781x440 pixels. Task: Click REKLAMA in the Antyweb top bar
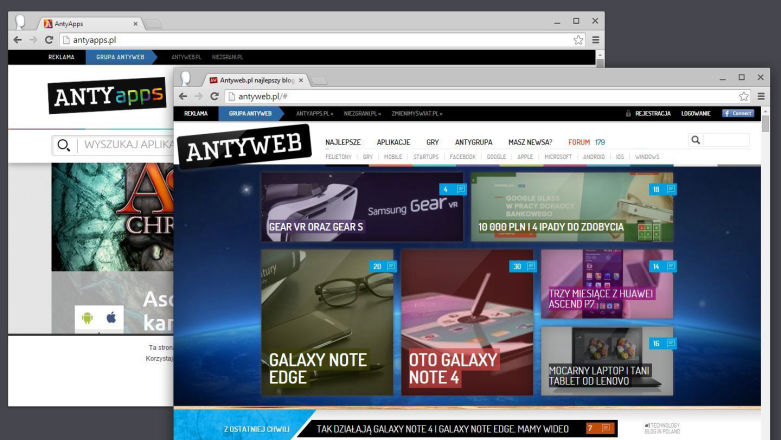[x=196, y=114]
